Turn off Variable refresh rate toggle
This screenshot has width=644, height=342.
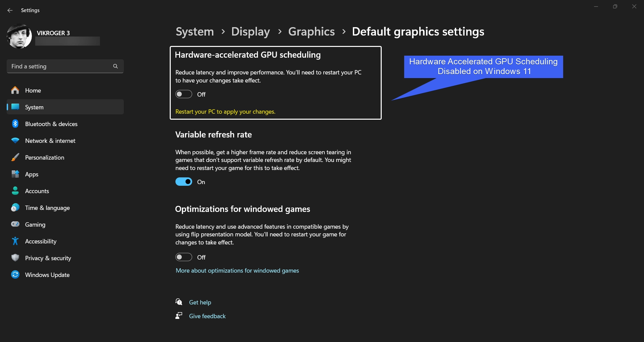(184, 182)
